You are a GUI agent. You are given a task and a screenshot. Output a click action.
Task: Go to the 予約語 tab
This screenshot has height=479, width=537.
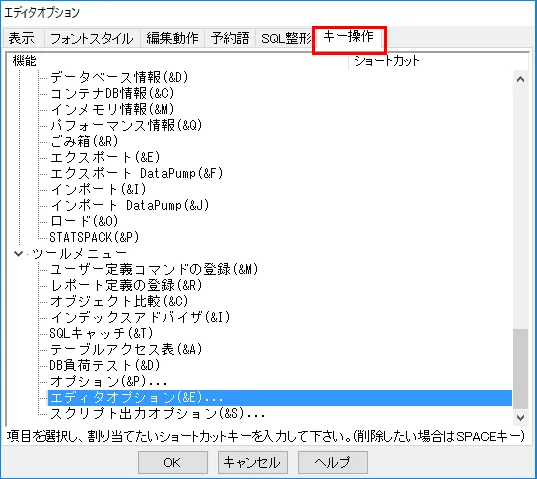(230, 38)
